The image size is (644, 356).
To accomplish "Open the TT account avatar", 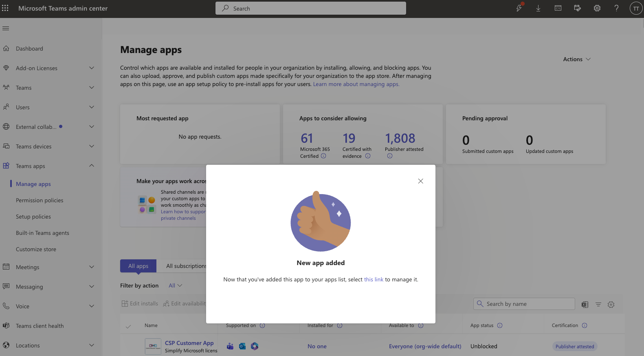I will pos(636,8).
